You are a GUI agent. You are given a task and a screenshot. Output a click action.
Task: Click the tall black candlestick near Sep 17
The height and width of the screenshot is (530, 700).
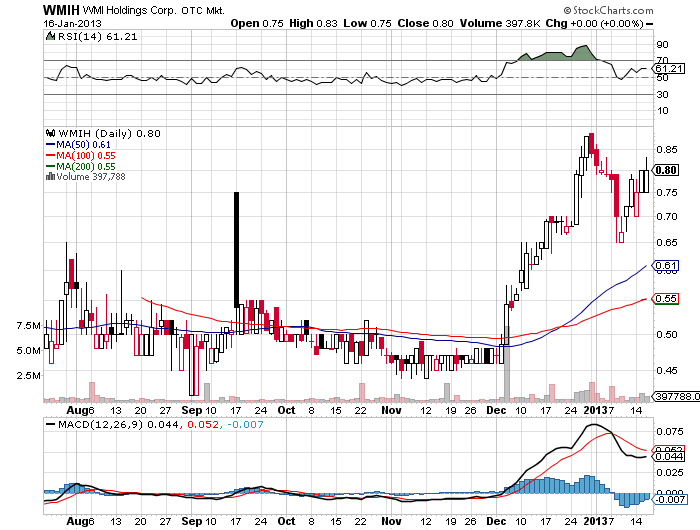coord(236,250)
